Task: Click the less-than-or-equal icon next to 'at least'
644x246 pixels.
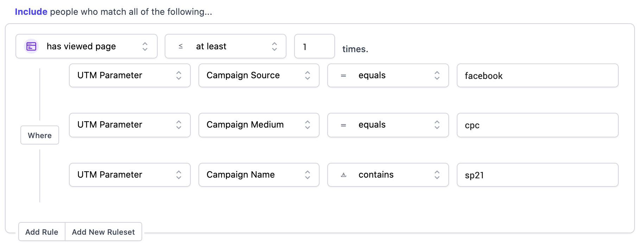Action: pos(181,46)
